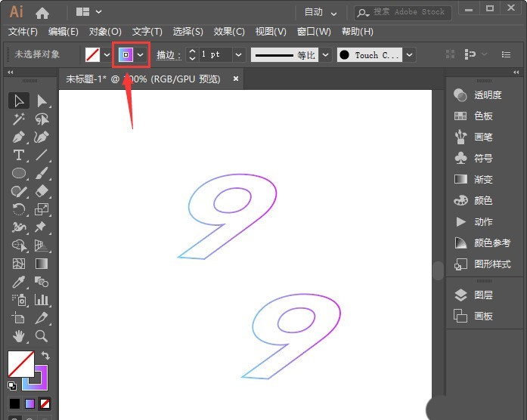Click the Ellipse shape tool
This screenshot has height=420, width=527.
(x=19, y=174)
